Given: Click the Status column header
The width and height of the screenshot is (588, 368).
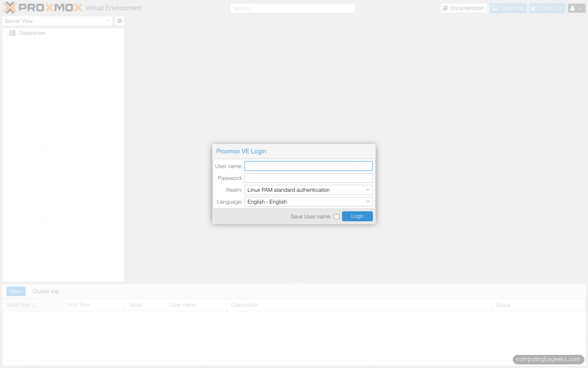Looking at the screenshot, I should click(x=532, y=305).
